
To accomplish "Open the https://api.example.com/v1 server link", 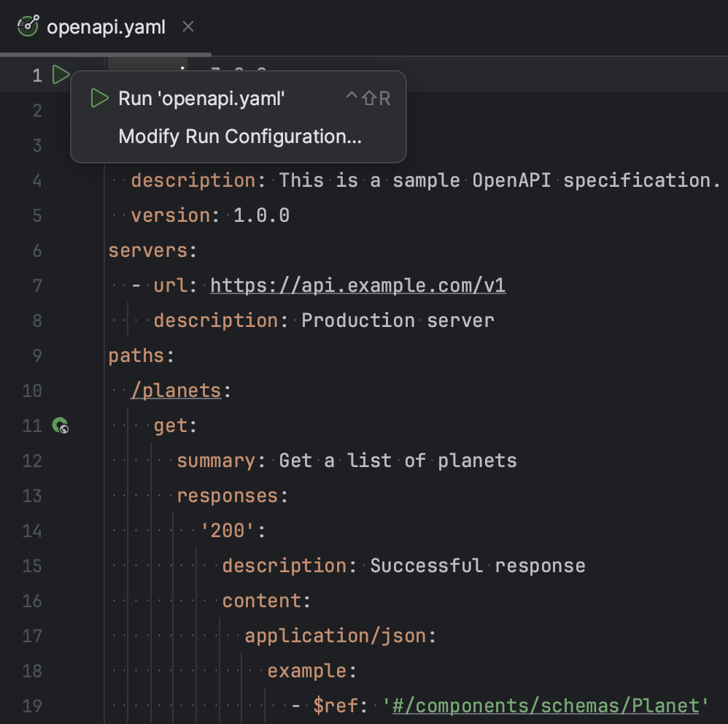I will [x=357, y=285].
